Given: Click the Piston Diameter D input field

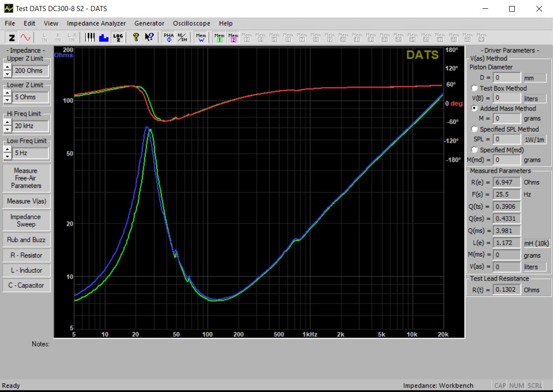Looking at the screenshot, I should coord(507,78).
